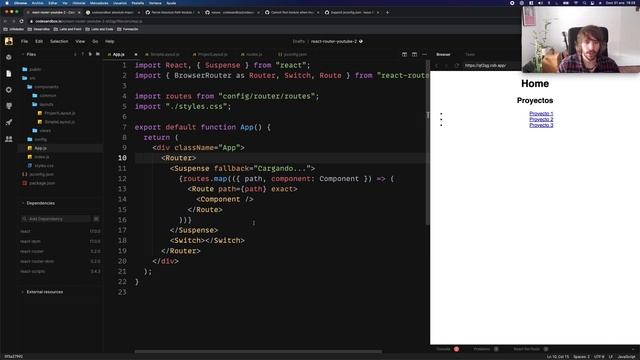This screenshot has width=640, height=360.
Task: Click the preview browser back arrow
Action: (x=436, y=65)
